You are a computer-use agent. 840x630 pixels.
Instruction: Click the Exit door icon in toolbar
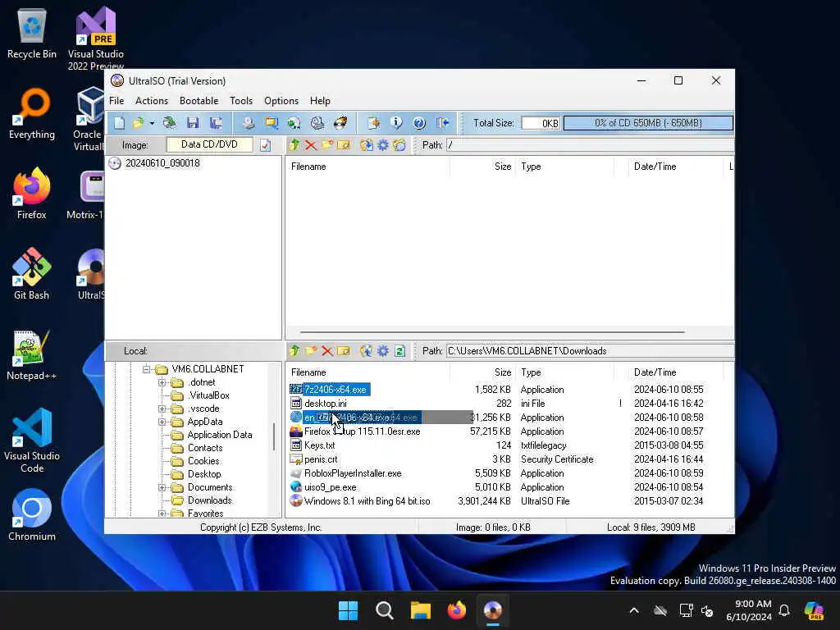tap(443, 123)
